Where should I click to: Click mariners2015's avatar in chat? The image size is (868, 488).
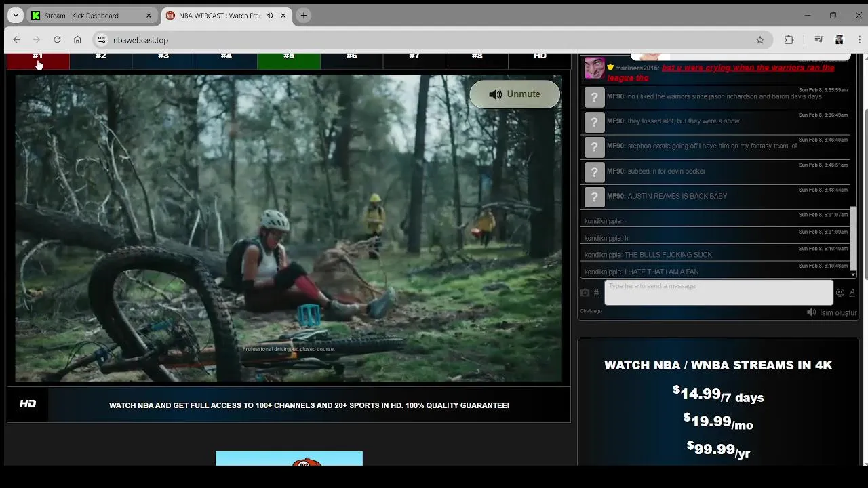coord(594,68)
